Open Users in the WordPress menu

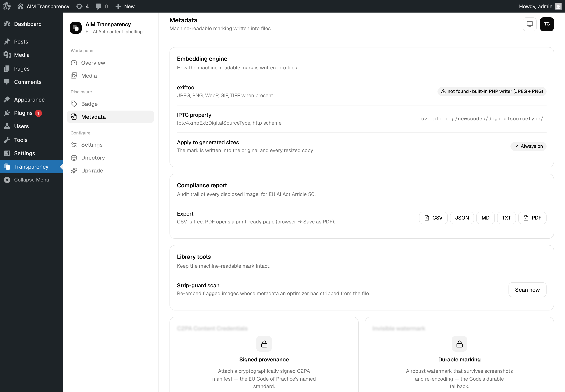[31, 126]
